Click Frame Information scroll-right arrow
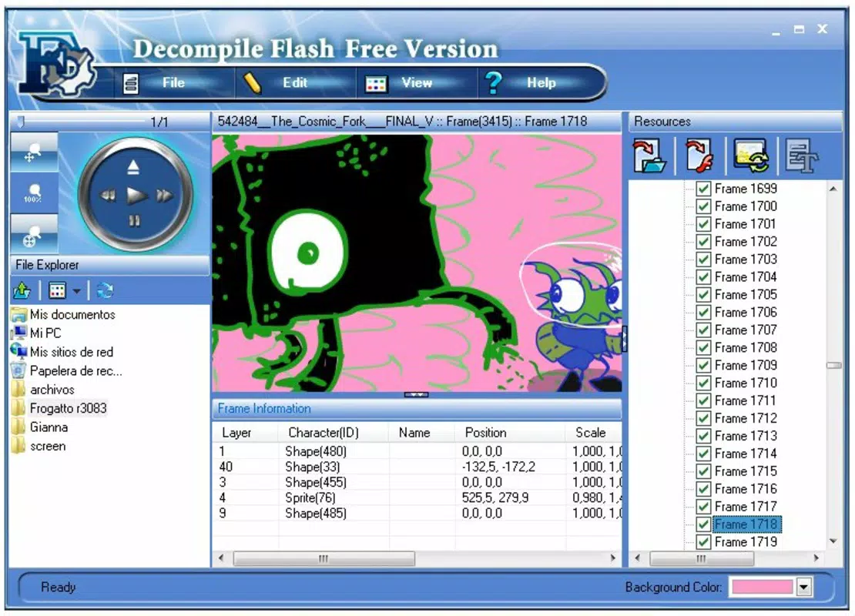This screenshot has height=616, width=855. coord(613,558)
